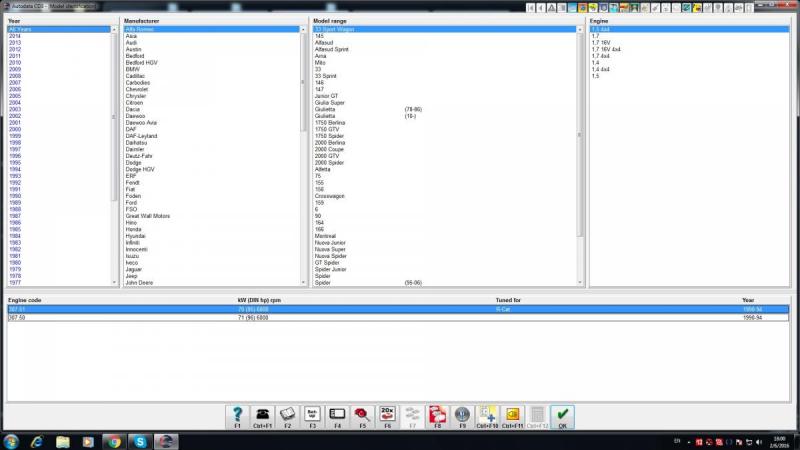This screenshot has width=800, height=450.
Task: Select Ford in Manufacturer list
Action: point(131,203)
